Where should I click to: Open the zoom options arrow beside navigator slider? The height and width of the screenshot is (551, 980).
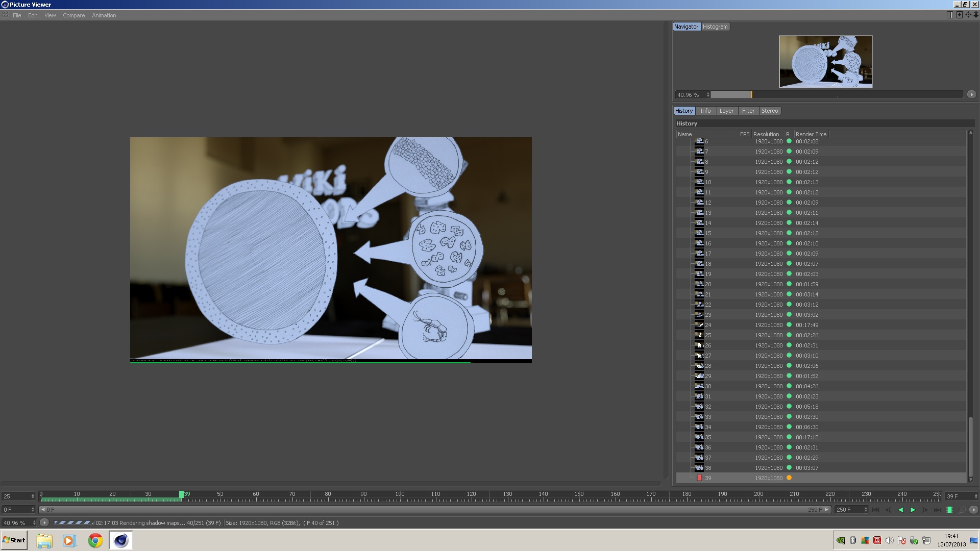[971, 94]
